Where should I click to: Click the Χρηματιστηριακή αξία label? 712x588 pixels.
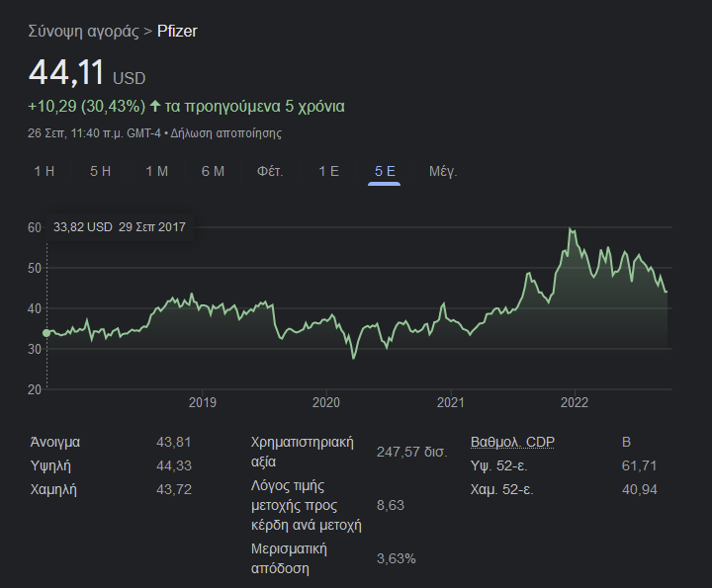(303, 452)
